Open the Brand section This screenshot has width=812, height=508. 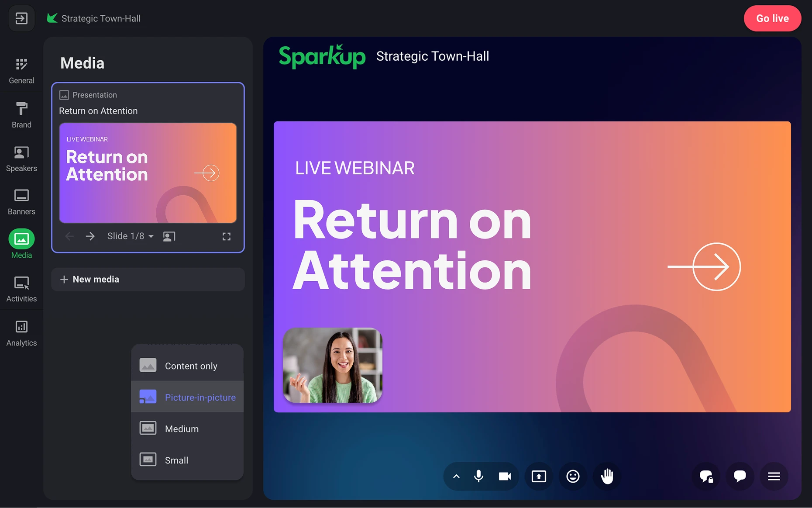[x=21, y=115]
